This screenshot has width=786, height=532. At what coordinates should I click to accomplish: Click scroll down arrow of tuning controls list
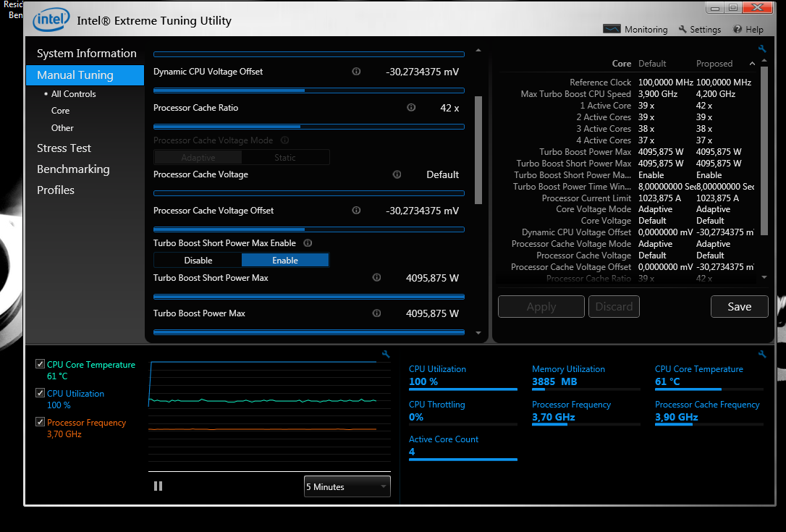coord(478,333)
